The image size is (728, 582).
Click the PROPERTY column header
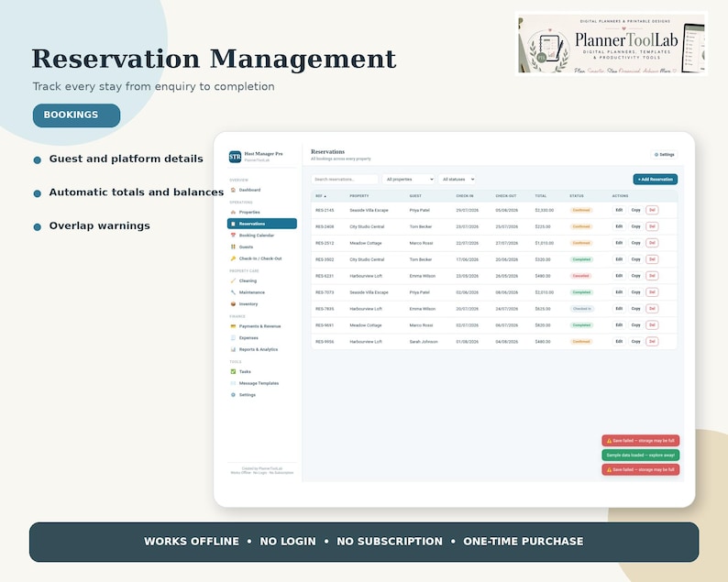click(358, 196)
